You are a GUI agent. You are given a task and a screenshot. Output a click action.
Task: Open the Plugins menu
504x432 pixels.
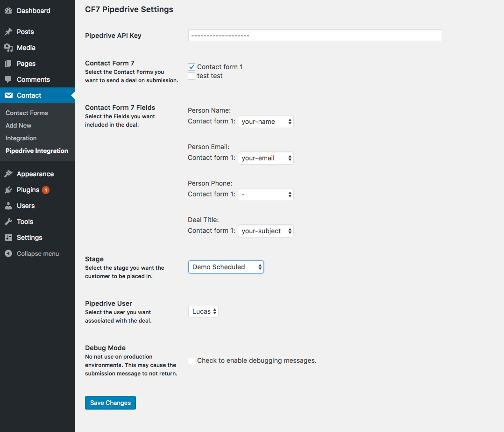(x=37, y=190)
